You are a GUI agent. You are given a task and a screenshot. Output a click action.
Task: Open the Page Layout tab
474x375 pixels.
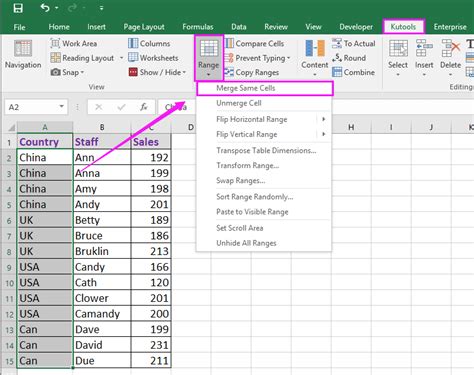point(144,27)
